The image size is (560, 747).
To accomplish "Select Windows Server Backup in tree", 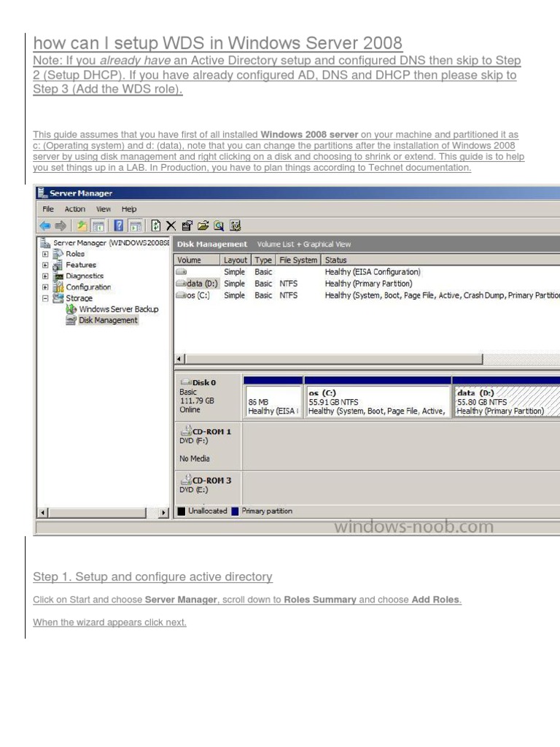I will click(118, 309).
